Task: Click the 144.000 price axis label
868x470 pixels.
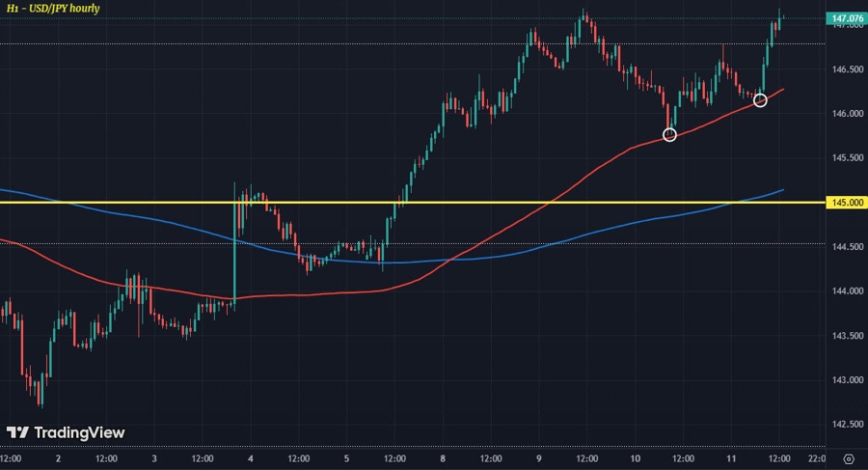Action: 848,291
